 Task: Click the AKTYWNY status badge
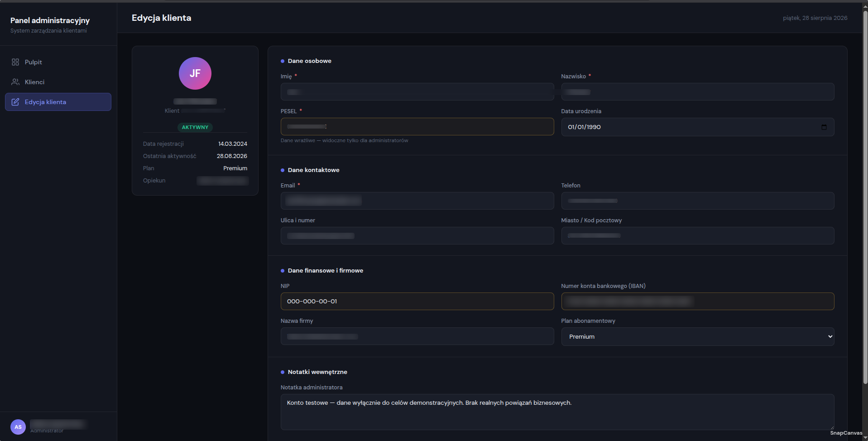195,127
